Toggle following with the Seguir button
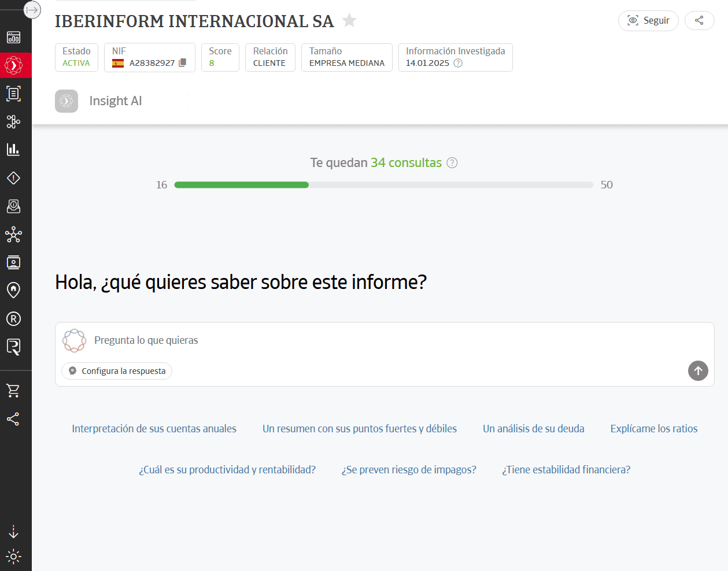 coord(648,20)
